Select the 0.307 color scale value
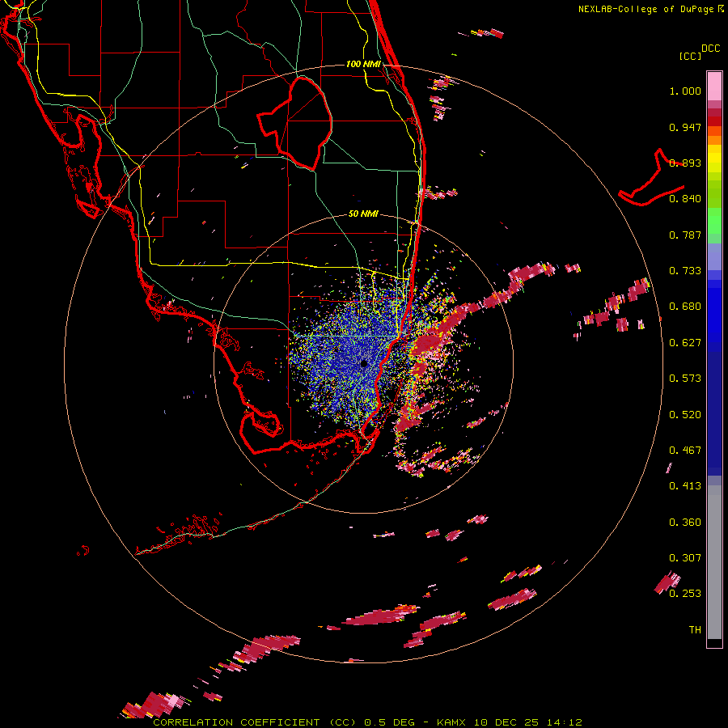This screenshot has height=728, width=728. point(685,558)
